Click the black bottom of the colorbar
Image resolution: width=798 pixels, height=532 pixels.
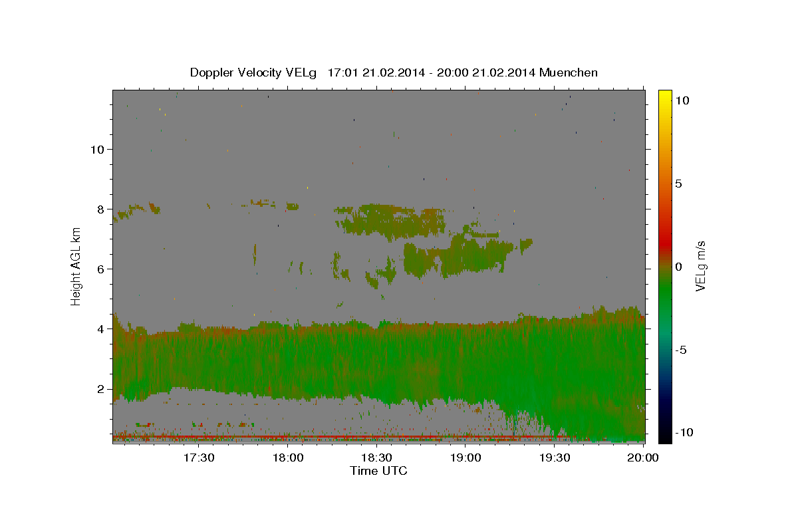[664, 436]
